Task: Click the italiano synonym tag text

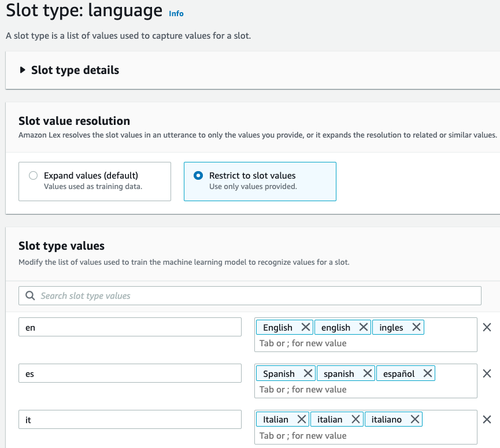Action: (x=387, y=420)
